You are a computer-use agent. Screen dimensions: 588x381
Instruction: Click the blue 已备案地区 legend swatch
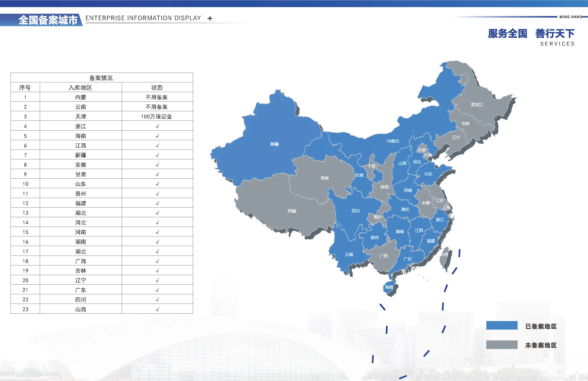502,325
